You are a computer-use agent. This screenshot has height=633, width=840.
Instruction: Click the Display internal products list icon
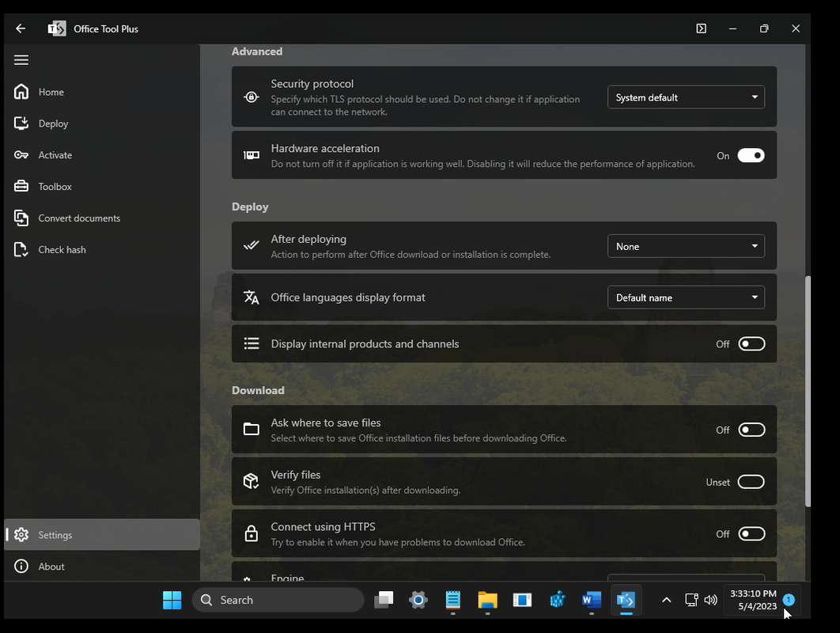[x=252, y=343]
